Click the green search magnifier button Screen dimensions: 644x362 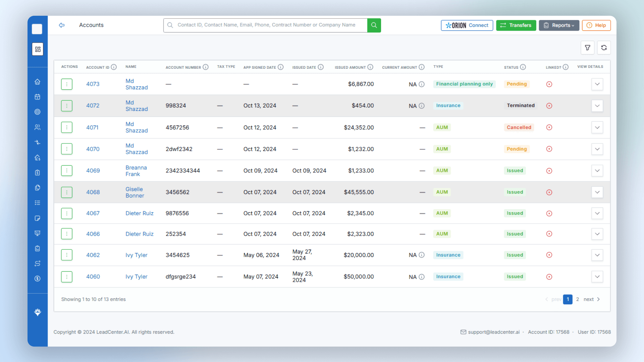coord(374,25)
